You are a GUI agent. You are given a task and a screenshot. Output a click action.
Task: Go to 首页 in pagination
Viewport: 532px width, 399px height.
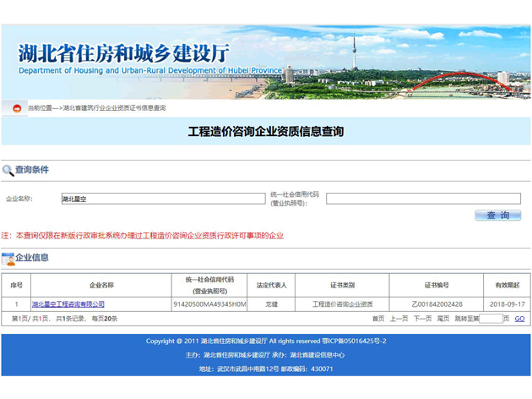[x=378, y=319]
